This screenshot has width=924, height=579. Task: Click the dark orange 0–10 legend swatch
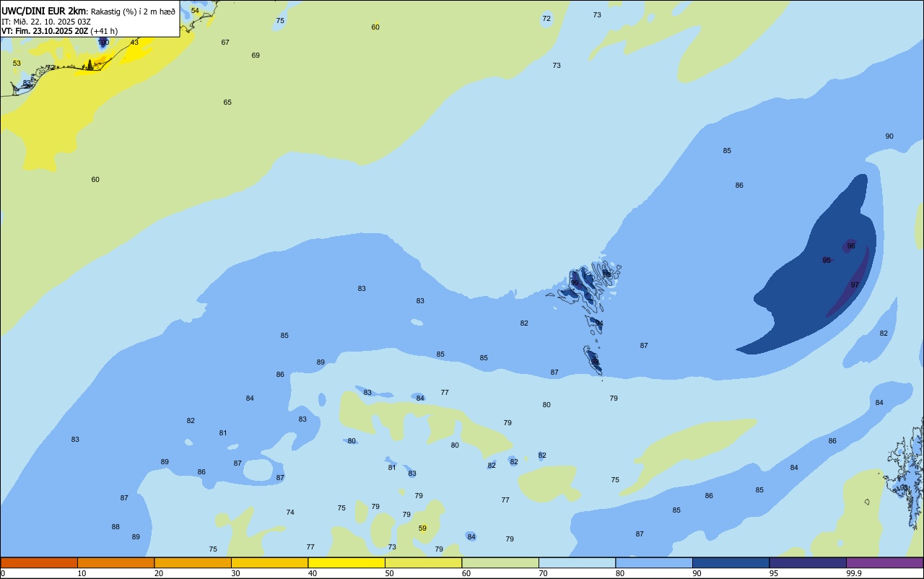[x=39, y=562]
